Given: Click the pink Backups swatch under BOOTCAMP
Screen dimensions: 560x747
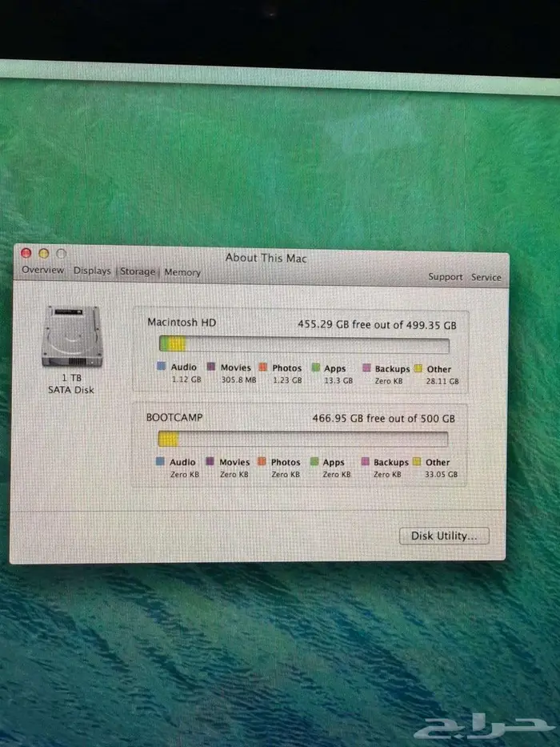Looking at the screenshot, I should [x=366, y=462].
